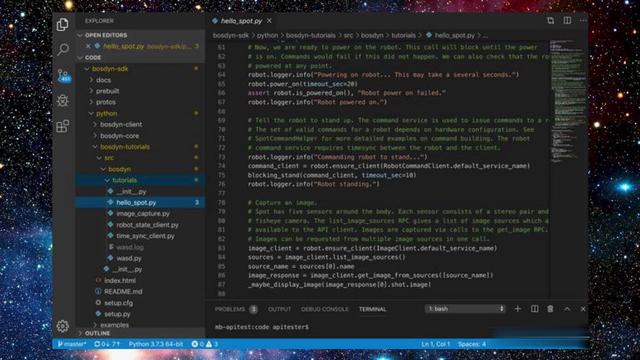Select the Python 3.7.3 64-bit interpreter status
Screen dimensions: 640x360
(156, 344)
